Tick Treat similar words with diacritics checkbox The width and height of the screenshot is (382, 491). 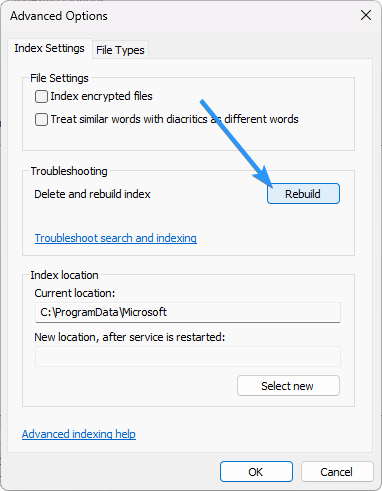pos(41,119)
